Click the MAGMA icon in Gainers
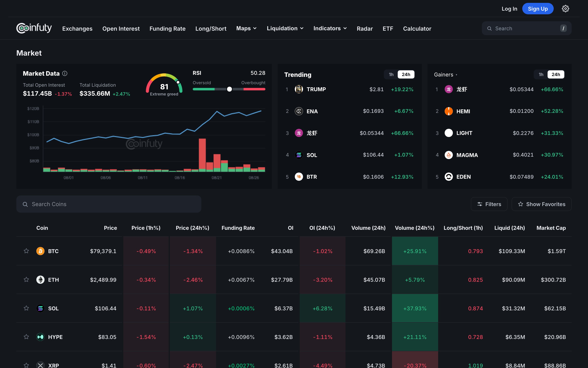This screenshot has width=588, height=368. [x=449, y=155]
